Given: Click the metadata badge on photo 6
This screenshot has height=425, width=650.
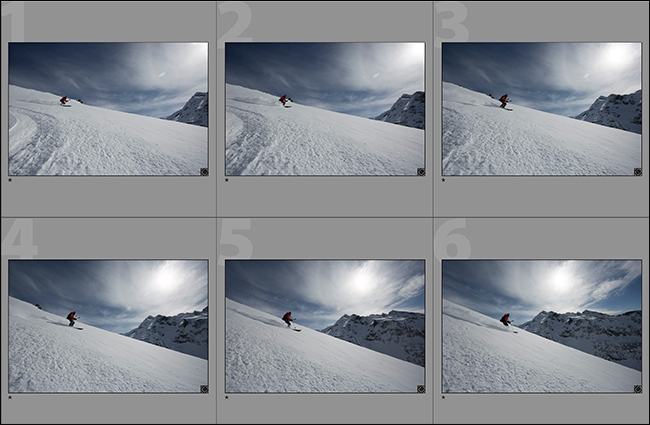Looking at the screenshot, I should tap(637, 389).
